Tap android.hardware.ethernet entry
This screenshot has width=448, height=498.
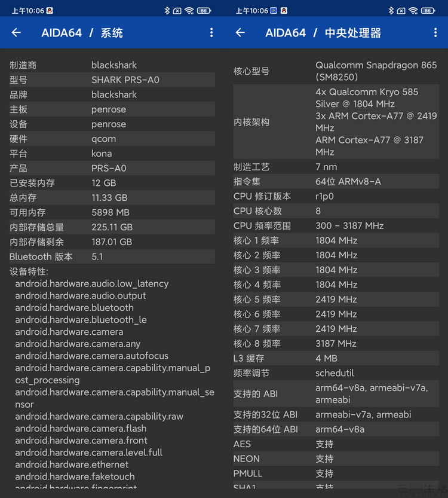tap(72, 465)
